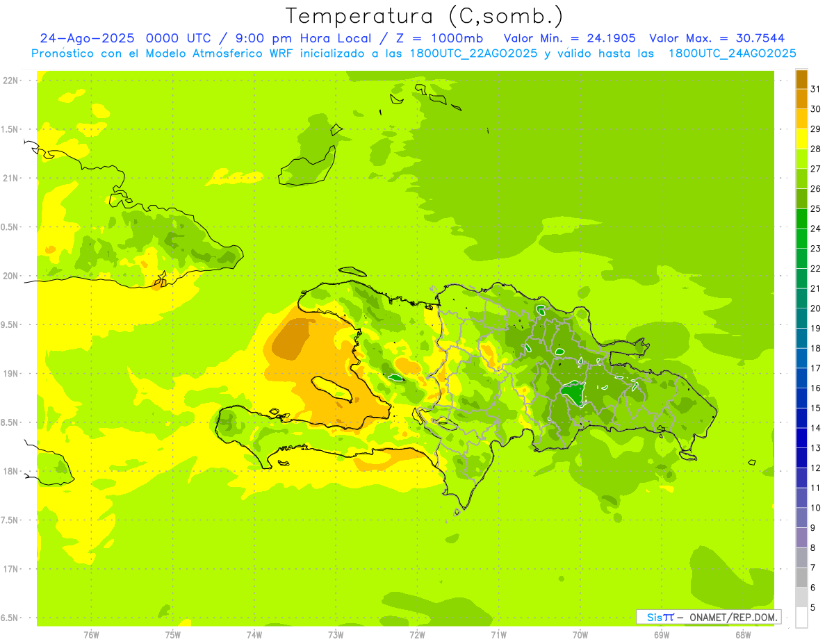Click the longitude label '69W'
The width and height of the screenshot is (834, 644).
pos(662,635)
